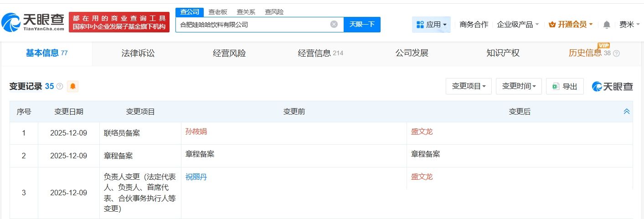This screenshot has height=219, width=644.
Task: Click the company name search input field
Action: tap(253, 25)
